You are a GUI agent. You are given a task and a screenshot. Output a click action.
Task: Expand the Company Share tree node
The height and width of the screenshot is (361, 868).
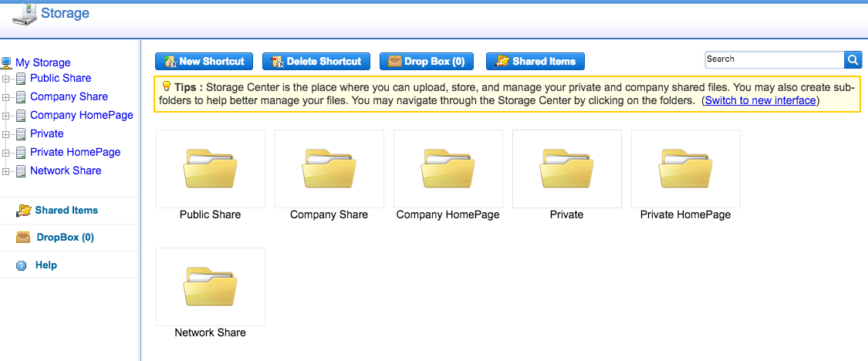pos(6,97)
